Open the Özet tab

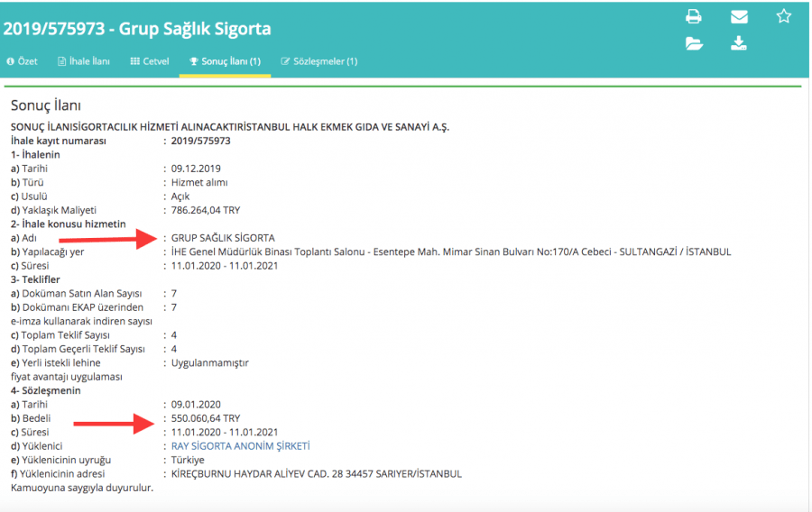(x=23, y=61)
